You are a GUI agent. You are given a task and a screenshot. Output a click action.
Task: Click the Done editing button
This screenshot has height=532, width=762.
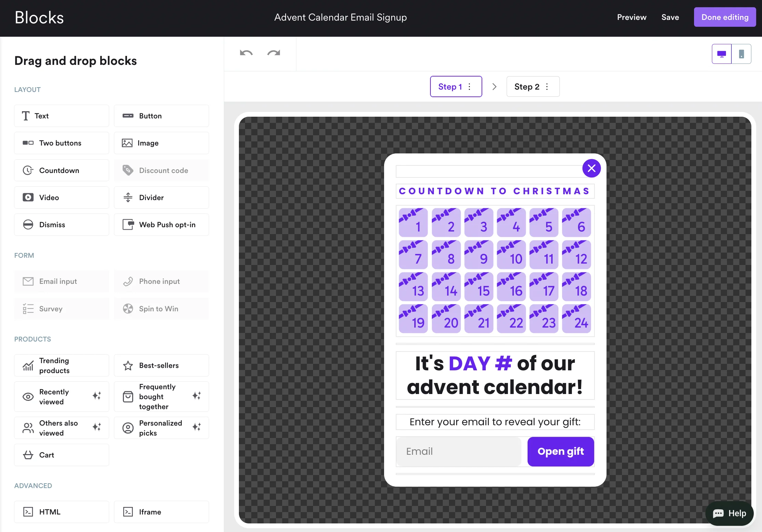725,17
